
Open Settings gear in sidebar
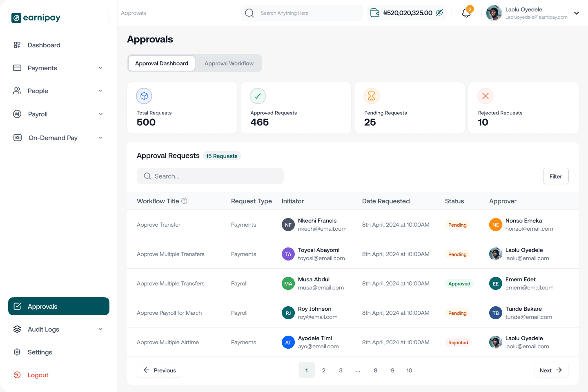point(17,352)
